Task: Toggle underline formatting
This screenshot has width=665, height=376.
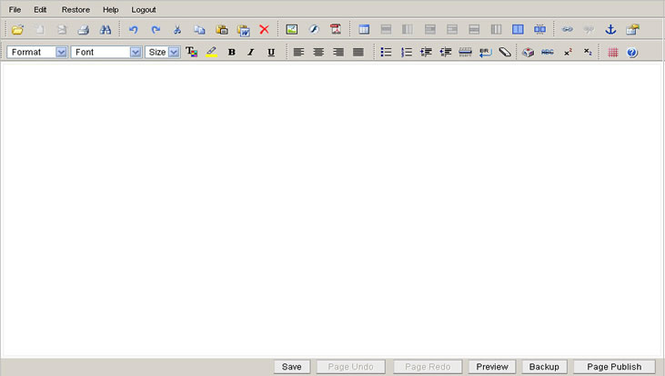Action: 271,52
